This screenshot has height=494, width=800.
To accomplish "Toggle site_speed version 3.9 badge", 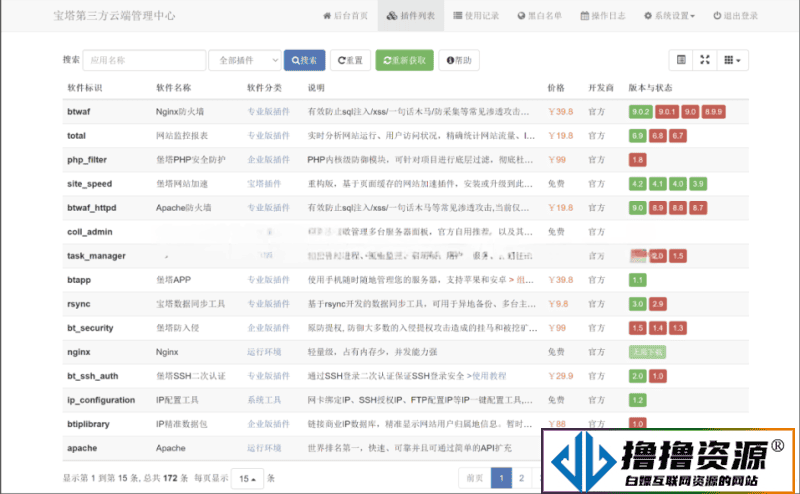I will pos(698,184).
